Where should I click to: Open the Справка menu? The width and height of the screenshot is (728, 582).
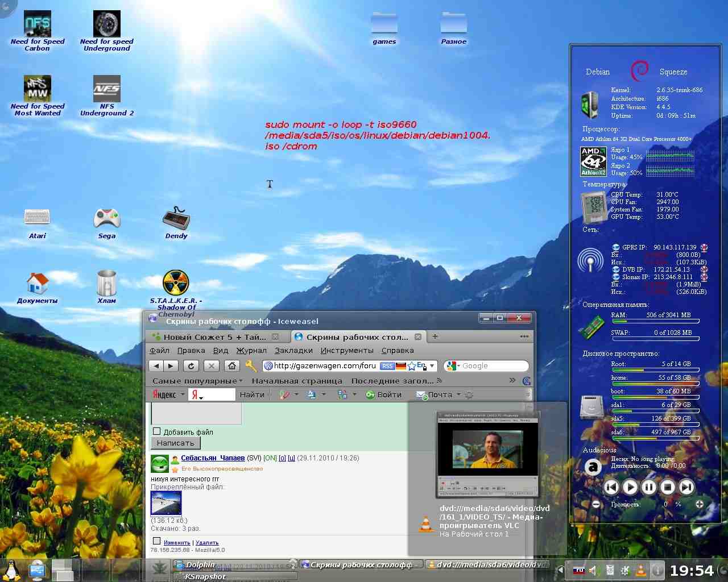pos(398,350)
